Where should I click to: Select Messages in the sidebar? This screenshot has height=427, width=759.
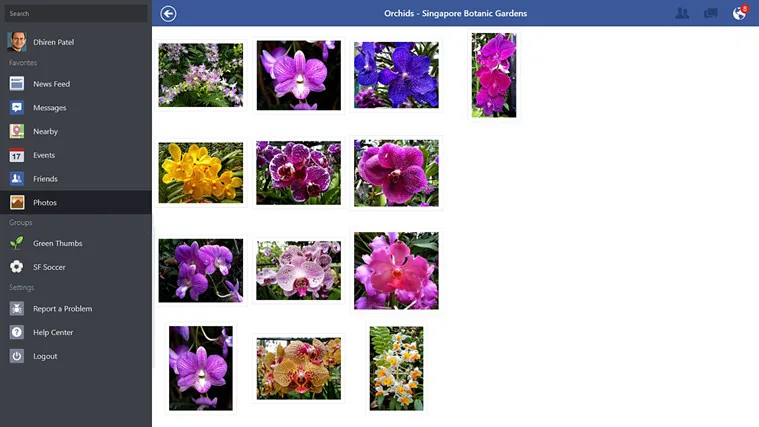tap(50, 108)
